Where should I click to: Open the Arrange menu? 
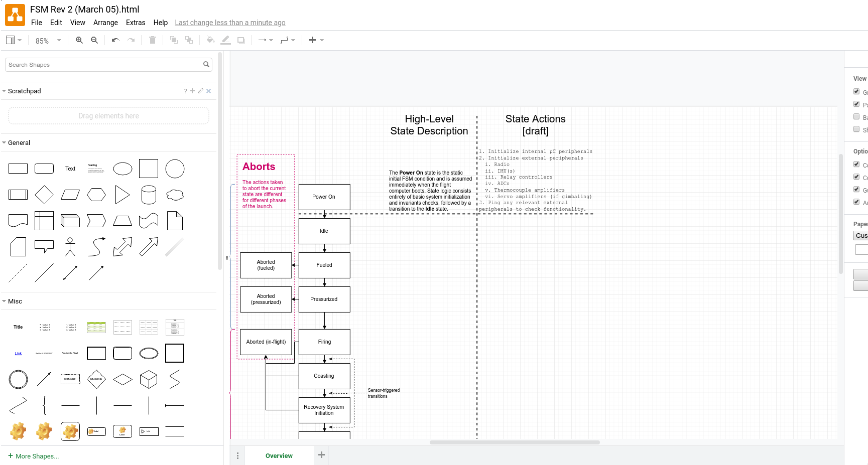(x=105, y=23)
